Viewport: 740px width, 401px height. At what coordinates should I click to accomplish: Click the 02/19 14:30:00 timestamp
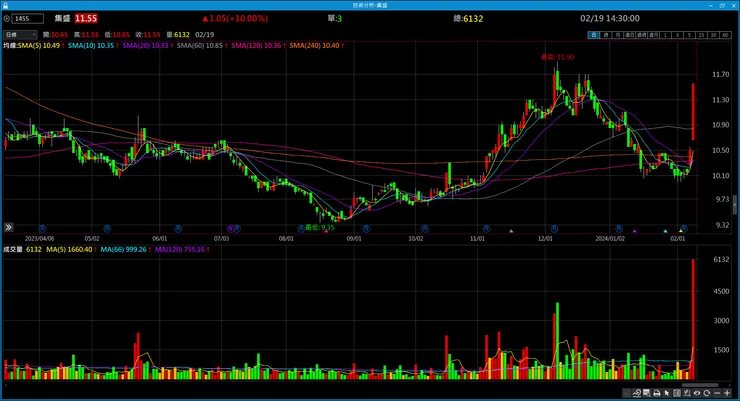[610, 19]
